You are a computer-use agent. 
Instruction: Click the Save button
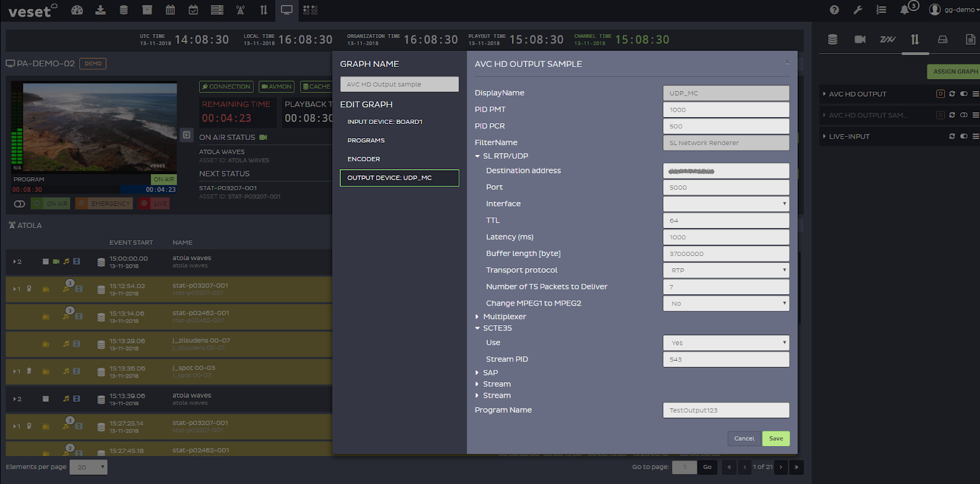click(x=775, y=439)
